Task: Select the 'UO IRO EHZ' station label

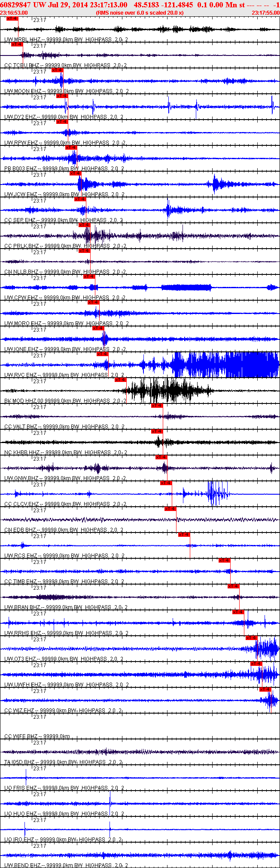Action: click(19, 840)
